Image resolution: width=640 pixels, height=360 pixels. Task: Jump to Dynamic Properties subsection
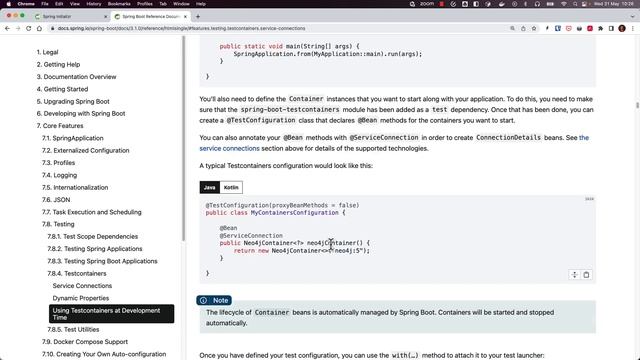click(81, 298)
